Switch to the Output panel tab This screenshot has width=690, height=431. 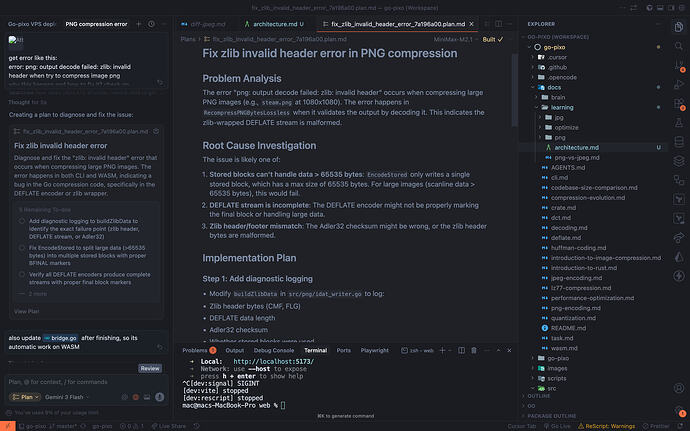[235, 350]
